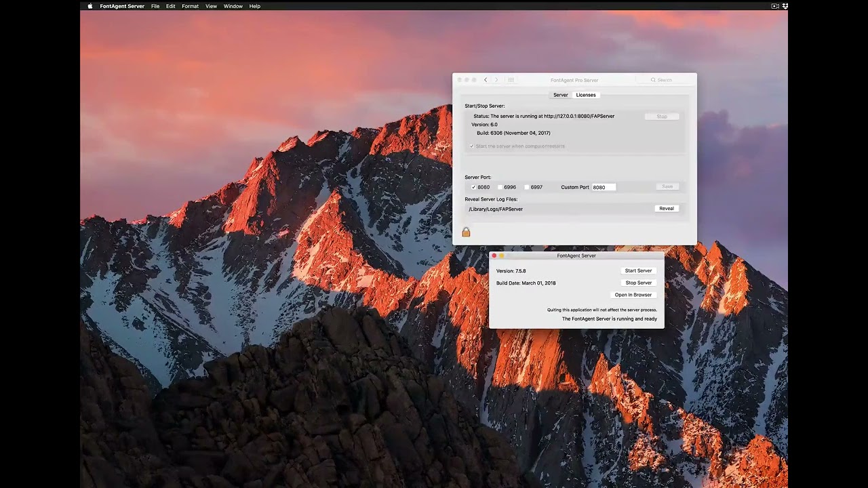Click the Custom Port input field
Viewport: 868px width, 488px height.
604,187
